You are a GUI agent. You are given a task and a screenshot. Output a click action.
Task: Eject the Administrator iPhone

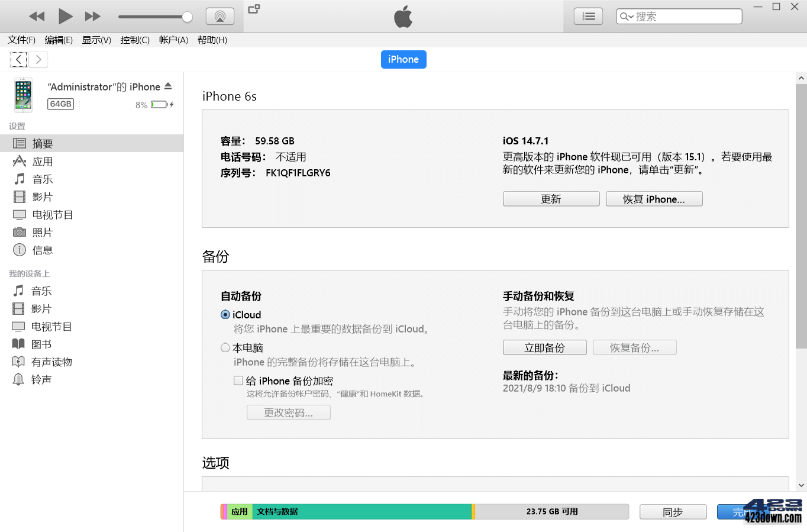click(169, 86)
